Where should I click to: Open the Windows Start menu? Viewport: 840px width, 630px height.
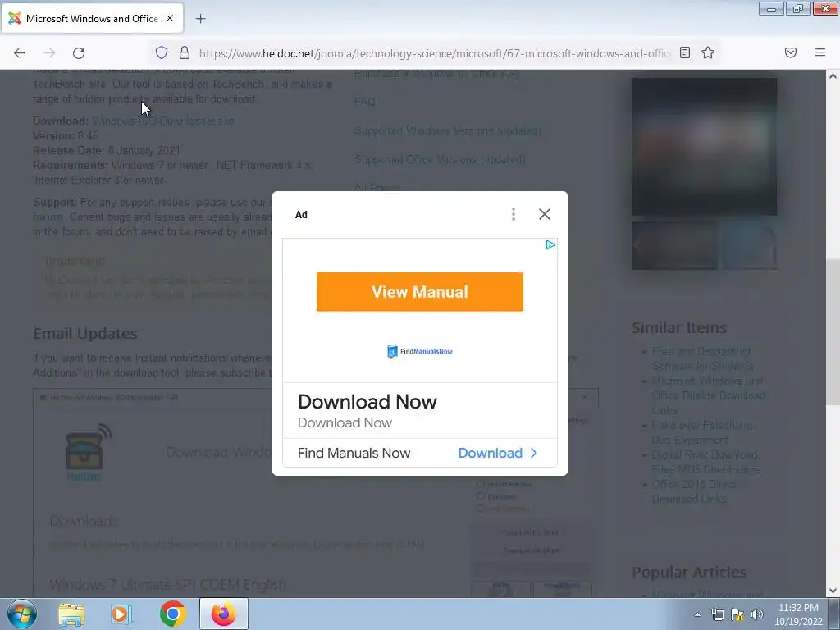click(22, 614)
